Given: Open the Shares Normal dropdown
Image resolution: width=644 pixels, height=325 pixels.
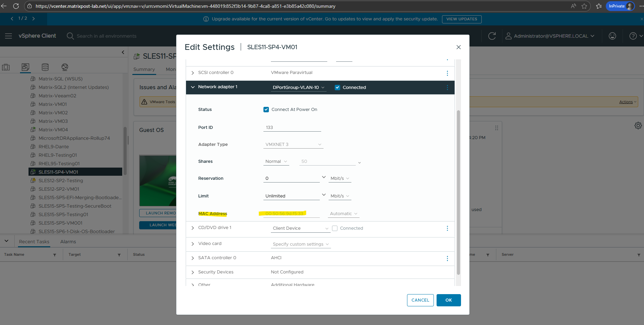Looking at the screenshot, I should [276, 161].
